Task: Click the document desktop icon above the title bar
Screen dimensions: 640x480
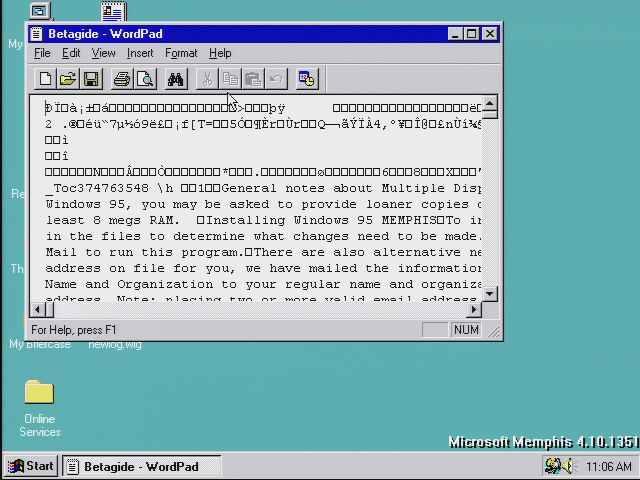Action: (114, 11)
